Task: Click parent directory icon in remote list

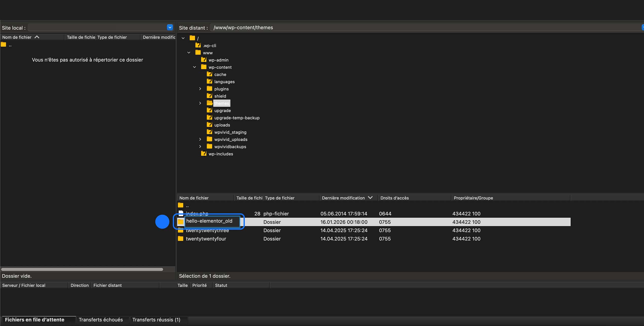Action: click(180, 205)
